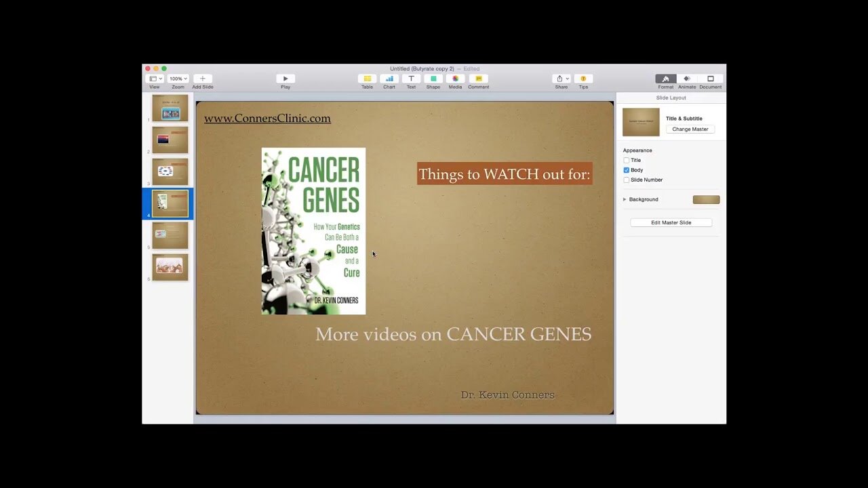Insert a Table from the toolbar
The width and height of the screenshot is (868, 488).
pos(367,79)
